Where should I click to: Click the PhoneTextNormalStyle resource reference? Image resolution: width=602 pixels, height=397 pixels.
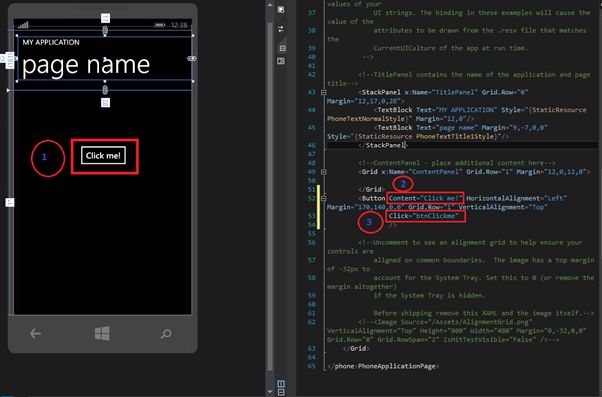point(365,119)
